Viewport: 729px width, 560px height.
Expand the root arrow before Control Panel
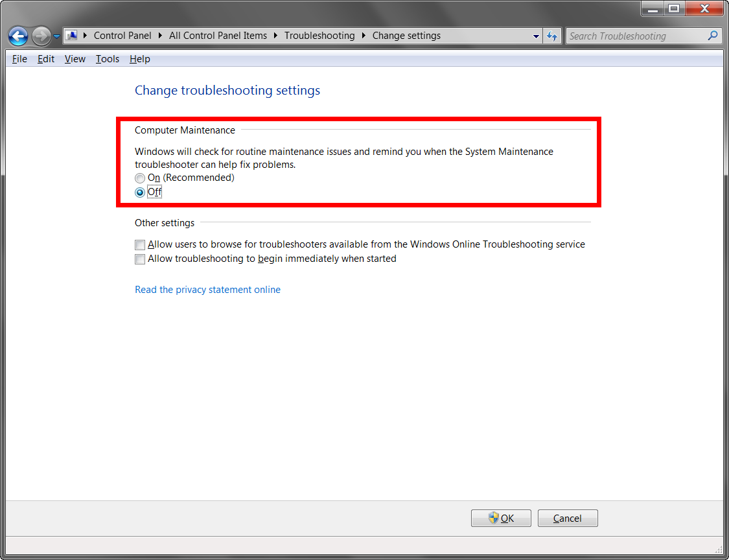point(85,36)
